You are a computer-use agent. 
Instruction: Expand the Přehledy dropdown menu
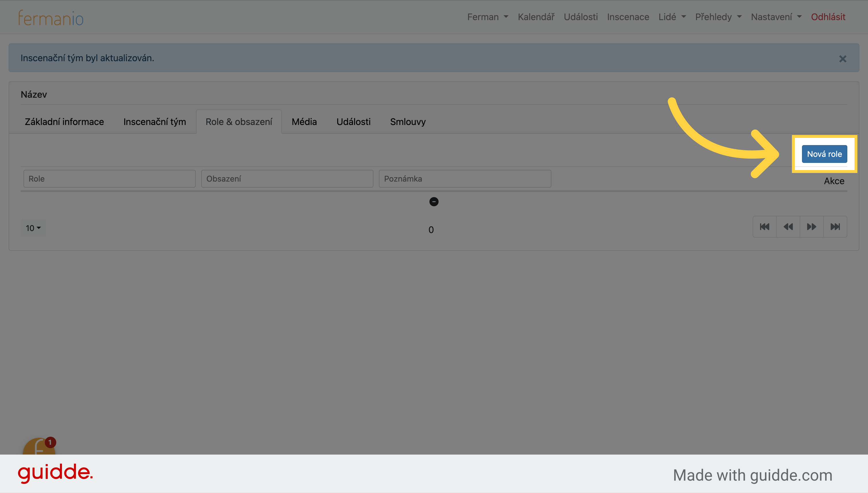pos(718,17)
